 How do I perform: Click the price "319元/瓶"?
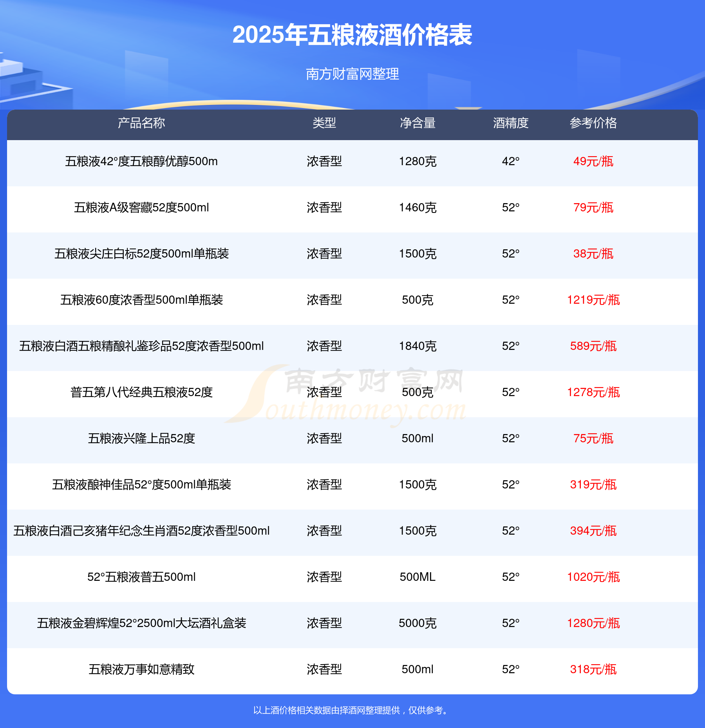[593, 485]
